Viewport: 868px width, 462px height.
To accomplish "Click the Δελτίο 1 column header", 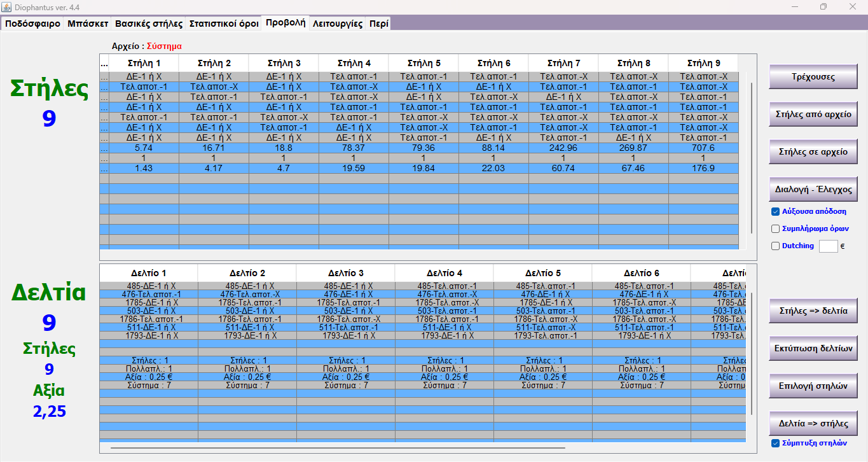I will tap(149, 273).
